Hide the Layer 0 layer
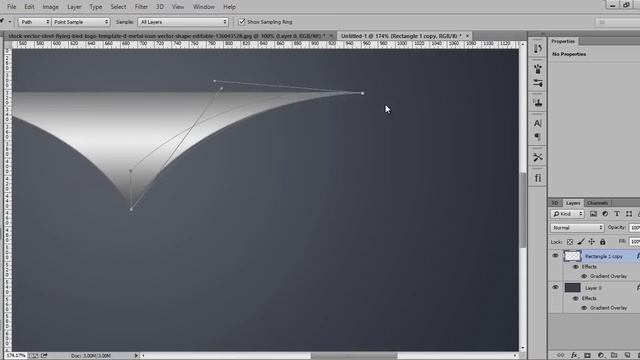 555,287
